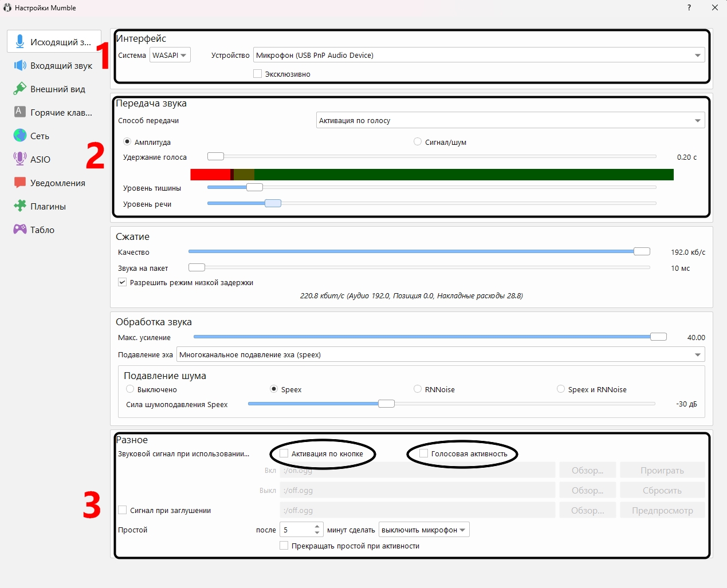Click the gamepad icon for Табло

(20, 229)
